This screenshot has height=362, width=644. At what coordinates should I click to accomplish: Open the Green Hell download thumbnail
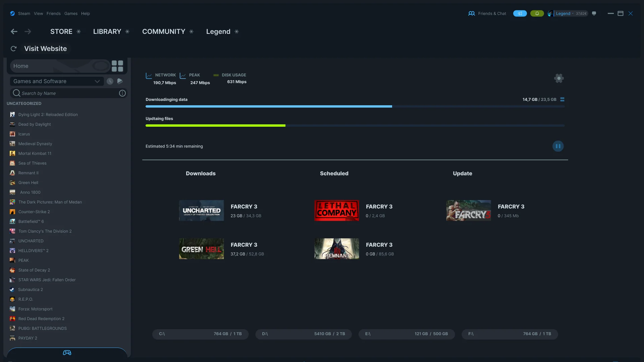point(201,249)
